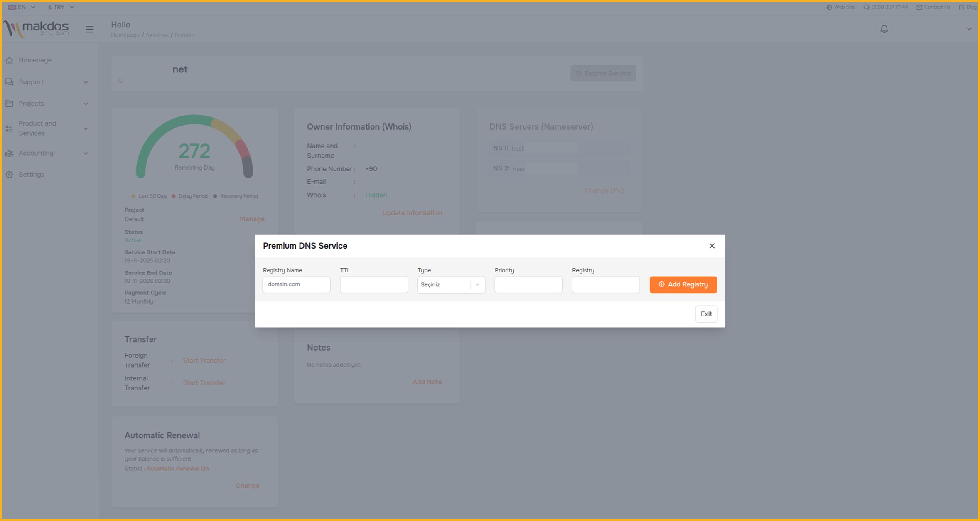980x521 pixels.
Task: Click the Support chat bubble icon
Action: point(10,82)
